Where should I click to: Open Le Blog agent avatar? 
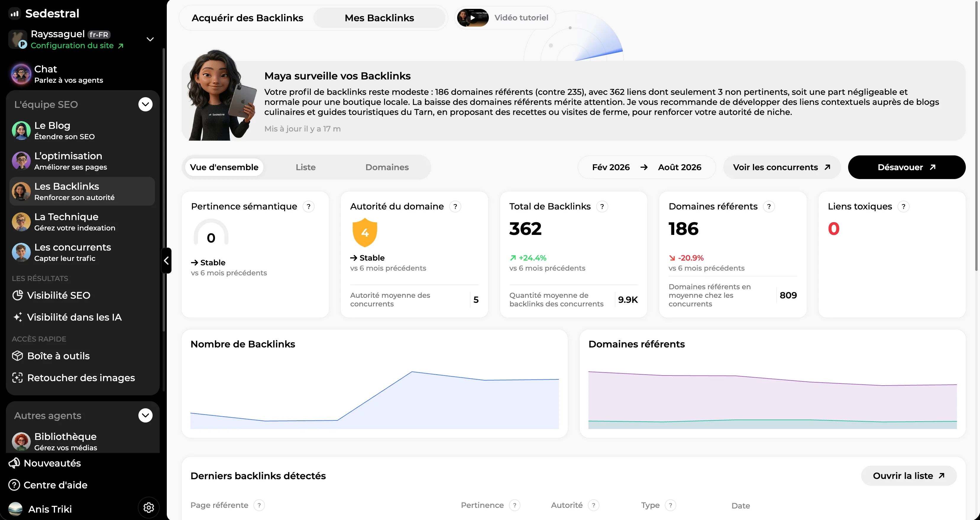pos(21,130)
